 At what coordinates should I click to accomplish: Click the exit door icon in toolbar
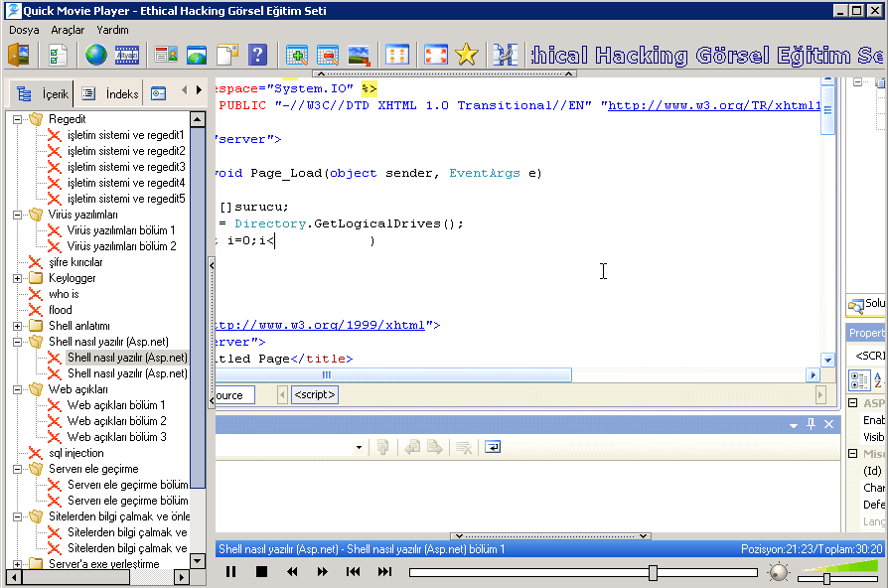pos(20,55)
